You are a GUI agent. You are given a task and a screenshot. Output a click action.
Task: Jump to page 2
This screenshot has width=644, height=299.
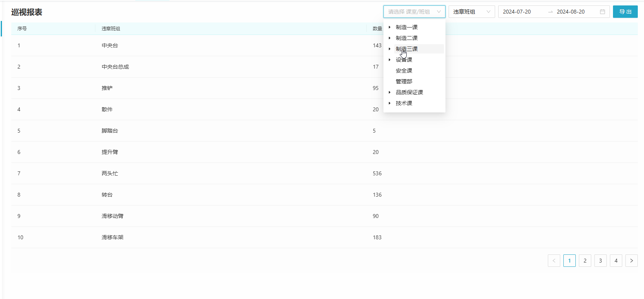(x=585, y=261)
